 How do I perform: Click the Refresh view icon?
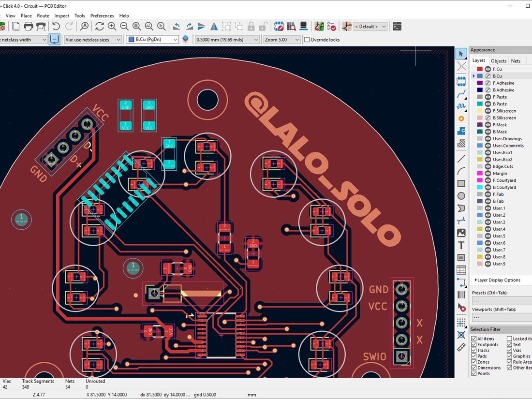(x=100, y=27)
